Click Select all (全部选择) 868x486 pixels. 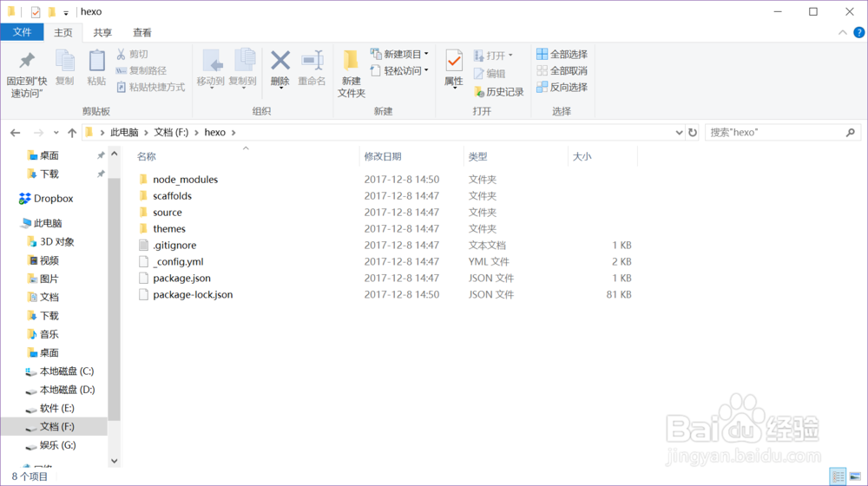pyautogui.click(x=562, y=54)
